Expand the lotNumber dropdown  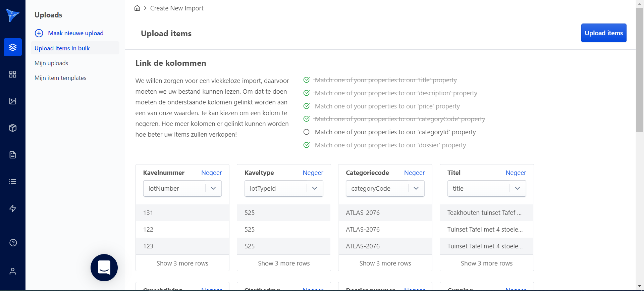tap(213, 189)
